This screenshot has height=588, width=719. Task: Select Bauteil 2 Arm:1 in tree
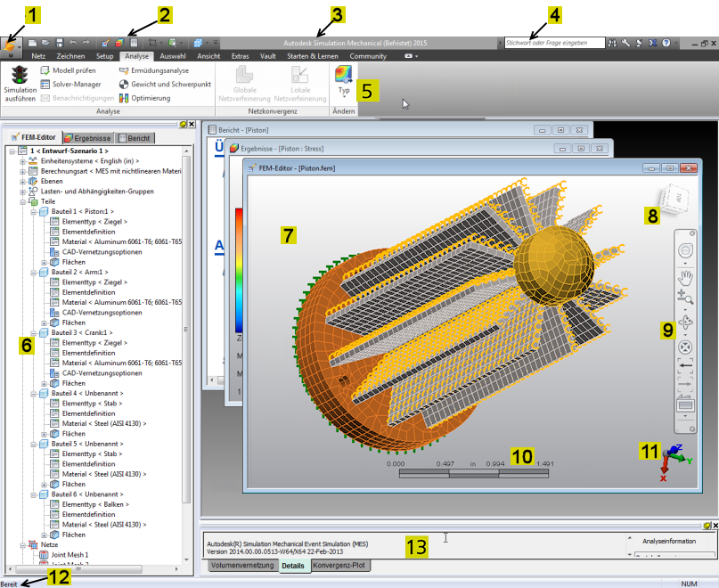[x=79, y=272]
